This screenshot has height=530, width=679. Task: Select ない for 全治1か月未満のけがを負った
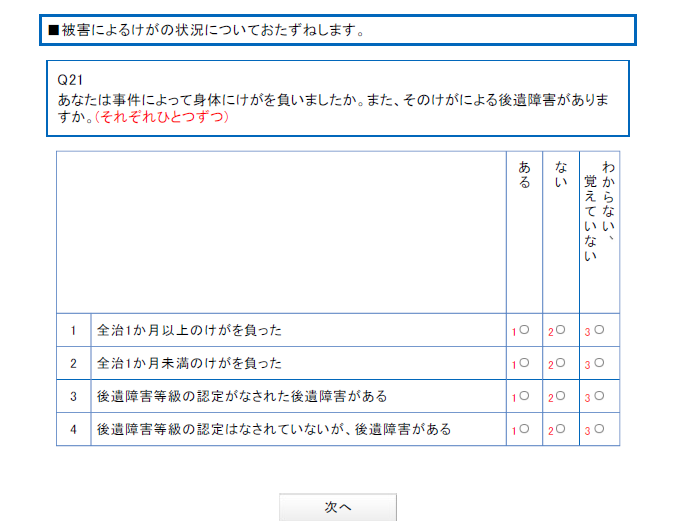pos(560,363)
